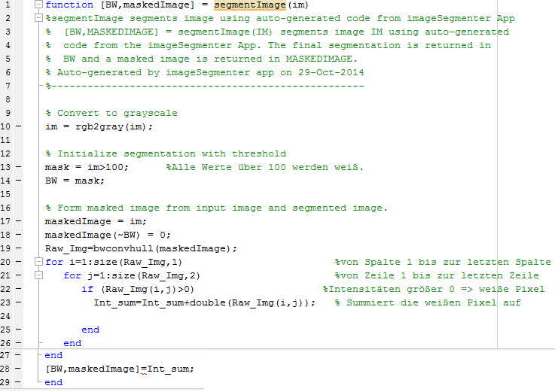Click the German comment about values over 100
This screenshot has width=555, height=392.
tap(264, 168)
